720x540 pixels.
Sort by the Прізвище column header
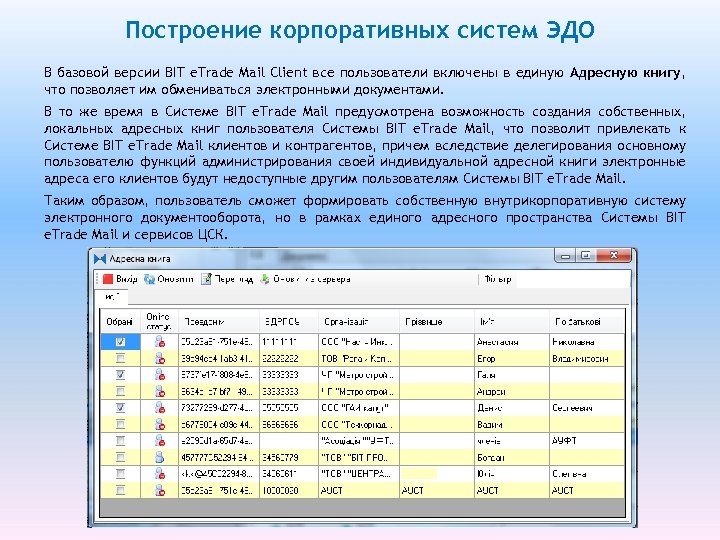pyautogui.click(x=437, y=321)
